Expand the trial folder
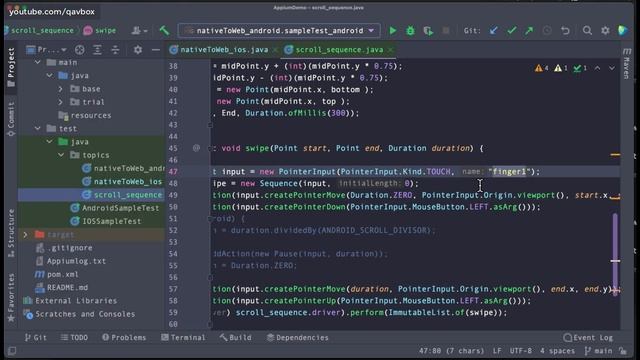This screenshot has width=640, height=360. coord(61,102)
